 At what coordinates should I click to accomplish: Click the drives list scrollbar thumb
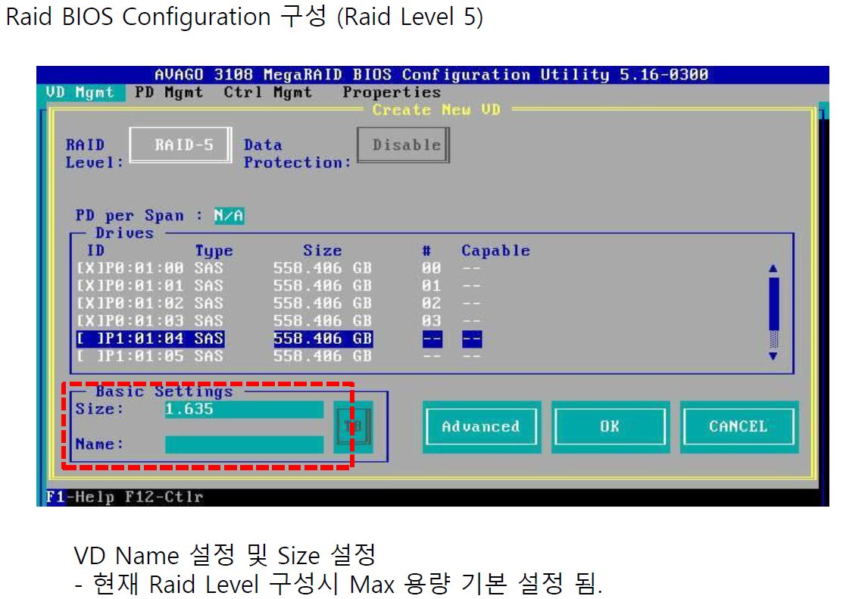click(773, 303)
